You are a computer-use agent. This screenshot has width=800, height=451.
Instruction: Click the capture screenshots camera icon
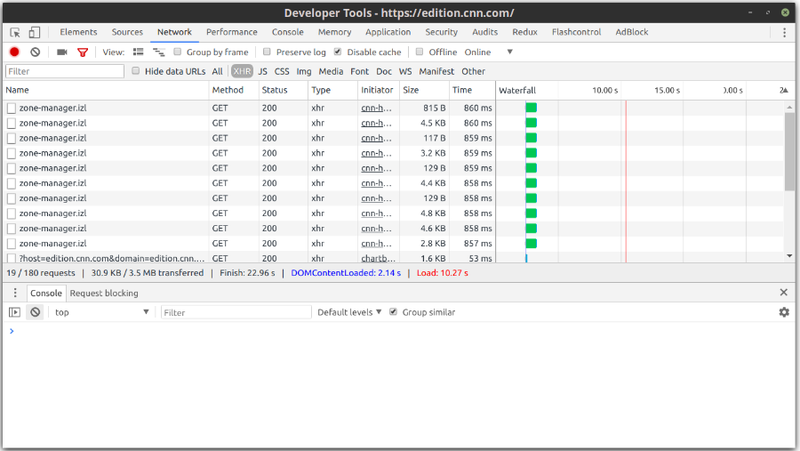click(62, 52)
